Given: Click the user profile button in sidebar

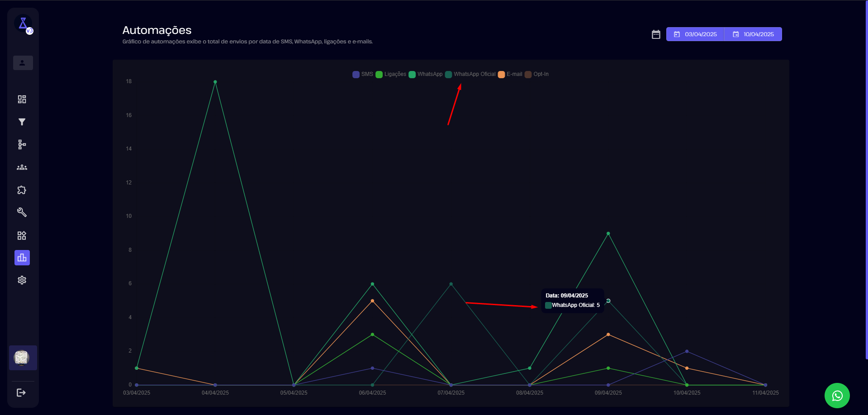Looking at the screenshot, I should point(23,63).
